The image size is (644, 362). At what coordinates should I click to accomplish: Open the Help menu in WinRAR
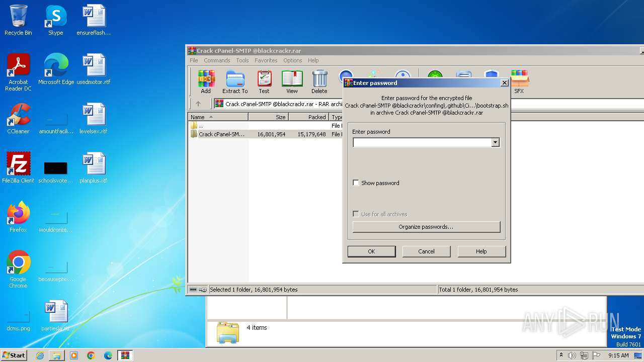point(313,60)
